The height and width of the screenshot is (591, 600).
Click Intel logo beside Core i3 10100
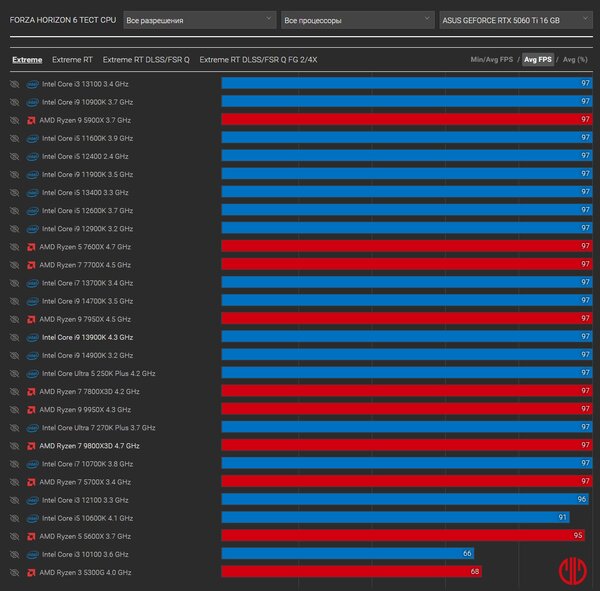pos(33,555)
